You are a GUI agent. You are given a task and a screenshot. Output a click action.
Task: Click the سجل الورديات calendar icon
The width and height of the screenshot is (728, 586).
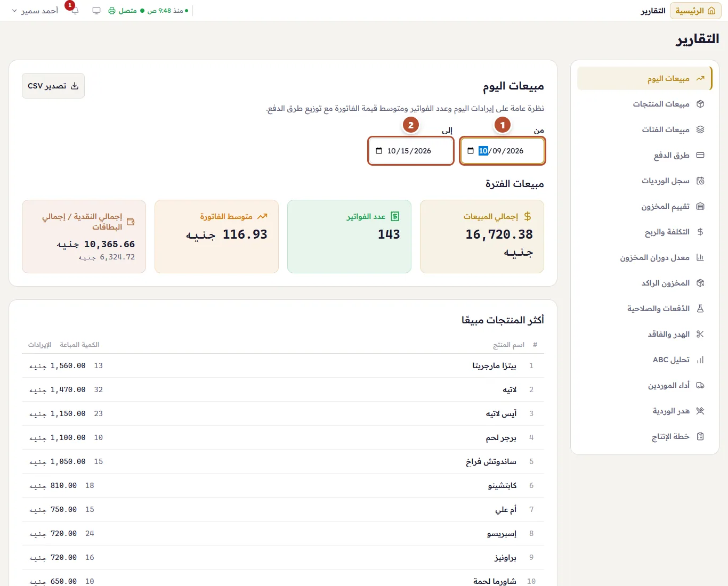click(700, 181)
